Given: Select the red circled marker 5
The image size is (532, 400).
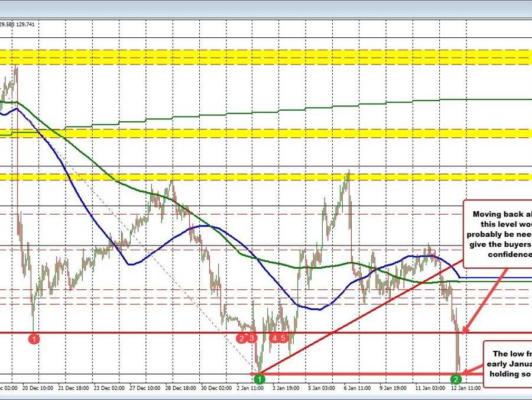Looking at the screenshot, I should point(284,338).
